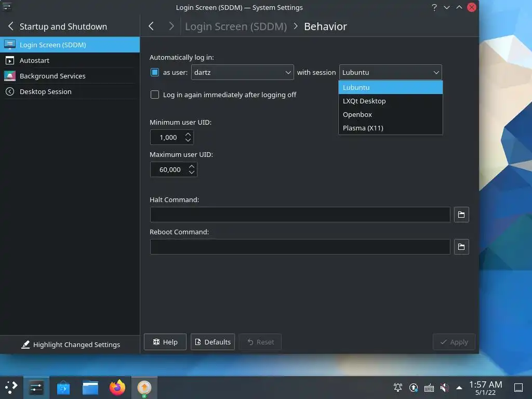Select Lubuntu in the session list
This screenshot has height=399, width=532.
click(x=391, y=87)
